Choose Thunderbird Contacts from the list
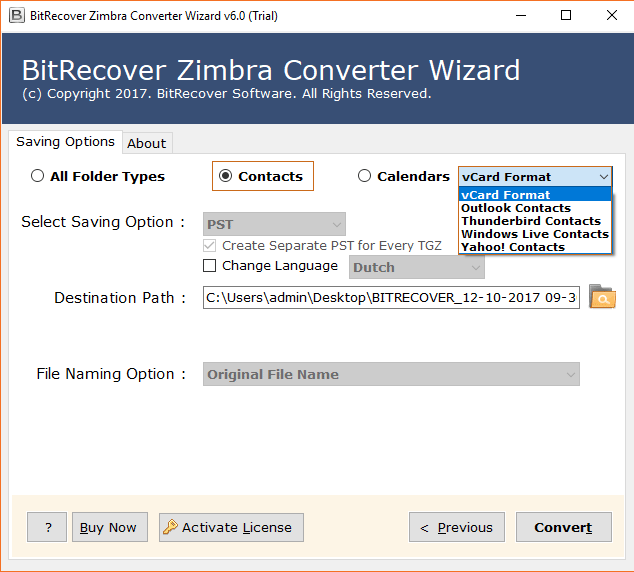The width and height of the screenshot is (634, 572). pos(535,221)
